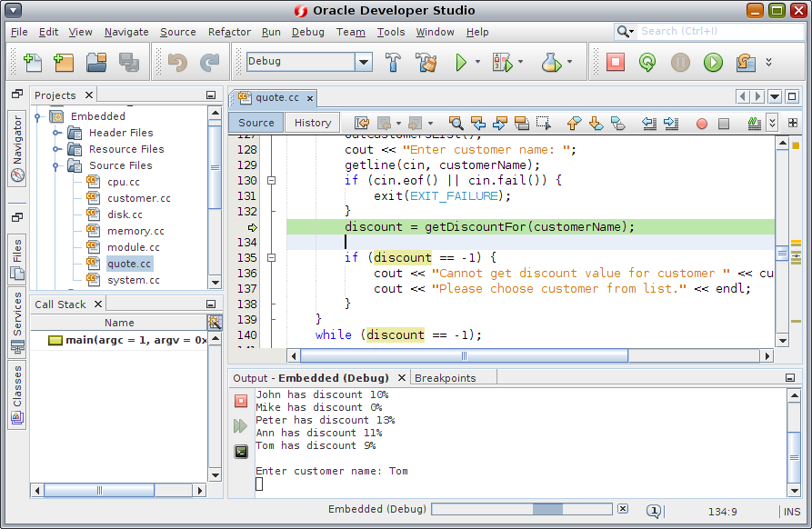
Task: Go to Previous Bookmark icon
Action: (x=574, y=123)
